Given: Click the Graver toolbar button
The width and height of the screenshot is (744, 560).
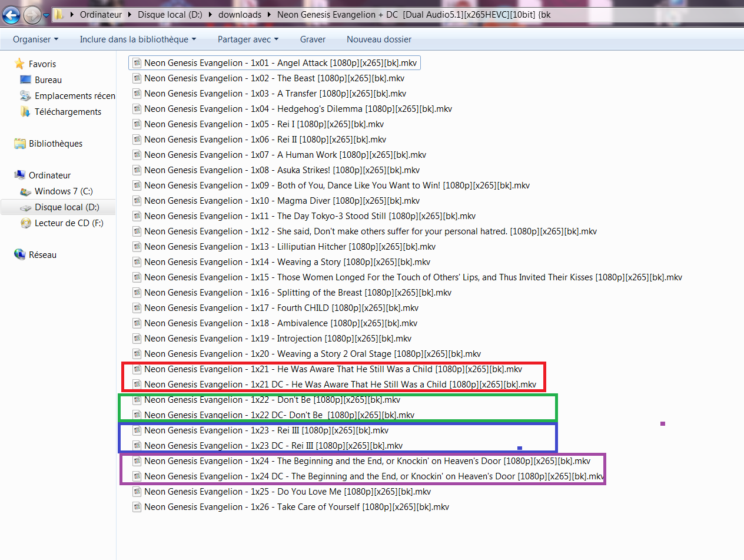Looking at the screenshot, I should 313,39.
